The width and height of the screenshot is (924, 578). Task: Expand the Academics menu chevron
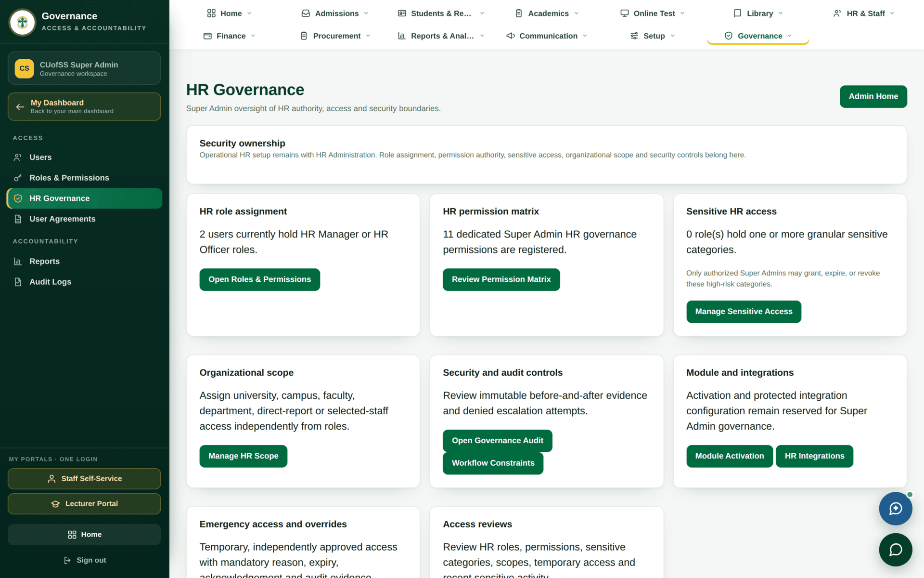click(577, 13)
